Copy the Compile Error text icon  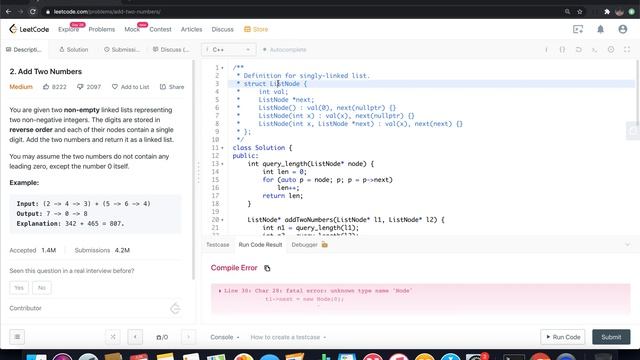[267, 268]
